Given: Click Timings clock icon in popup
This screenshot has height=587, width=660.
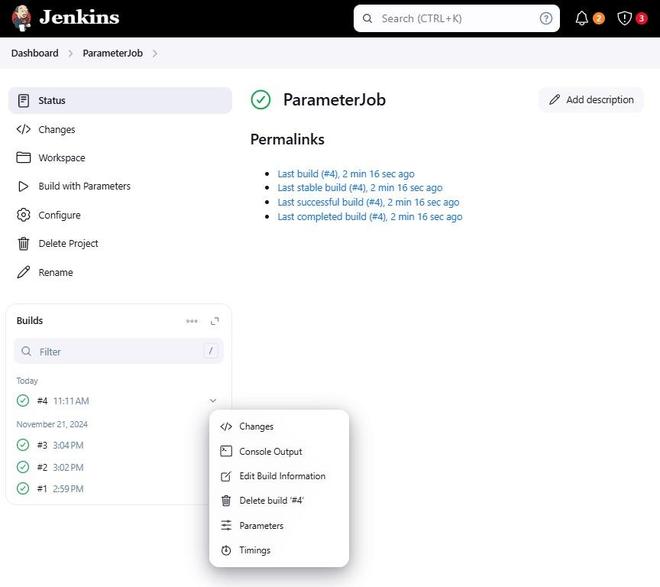Looking at the screenshot, I should [226, 550].
